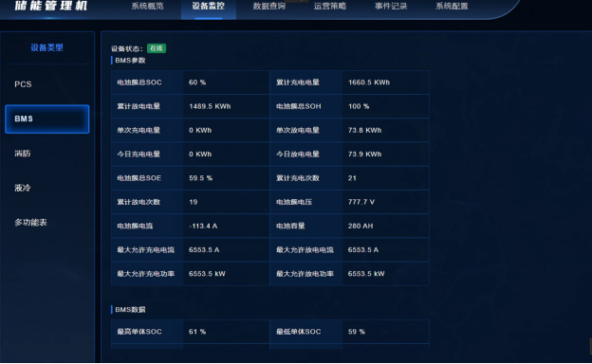Click the 电池簇电流 value -113.4 A
This screenshot has width=592, height=364.
coord(203,226)
